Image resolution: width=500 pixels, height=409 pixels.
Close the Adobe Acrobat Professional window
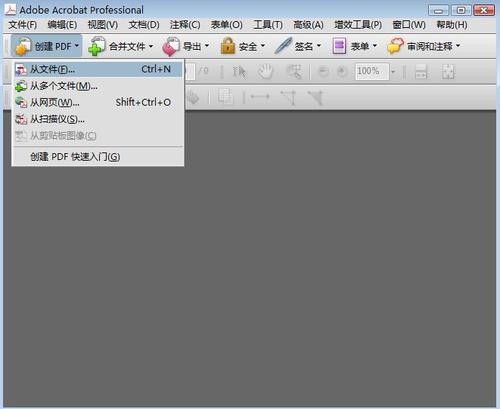coord(484,10)
